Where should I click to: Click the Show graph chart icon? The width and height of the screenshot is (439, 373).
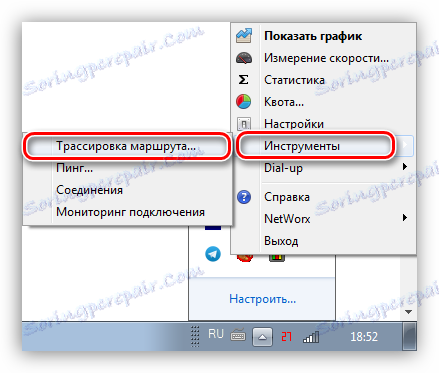pyautogui.click(x=244, y=36)
